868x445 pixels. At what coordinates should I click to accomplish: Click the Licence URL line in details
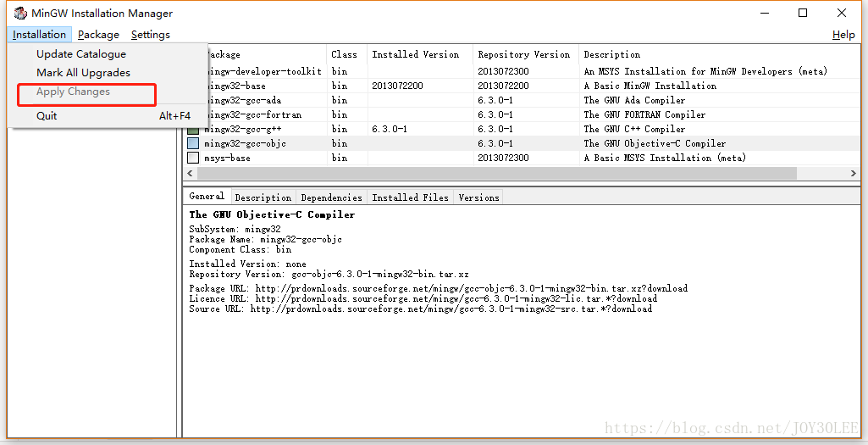[423, 298]
